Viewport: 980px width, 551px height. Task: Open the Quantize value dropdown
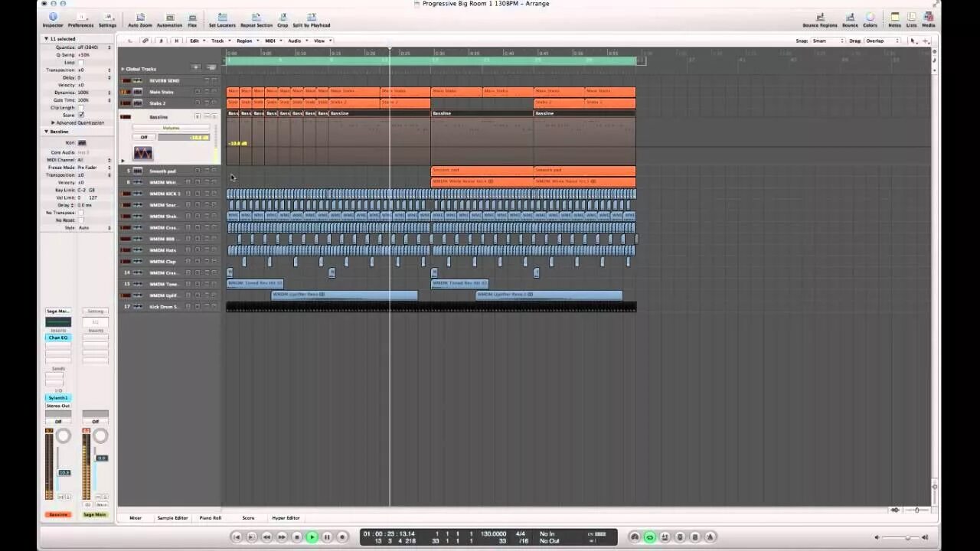tap(94, 47)
